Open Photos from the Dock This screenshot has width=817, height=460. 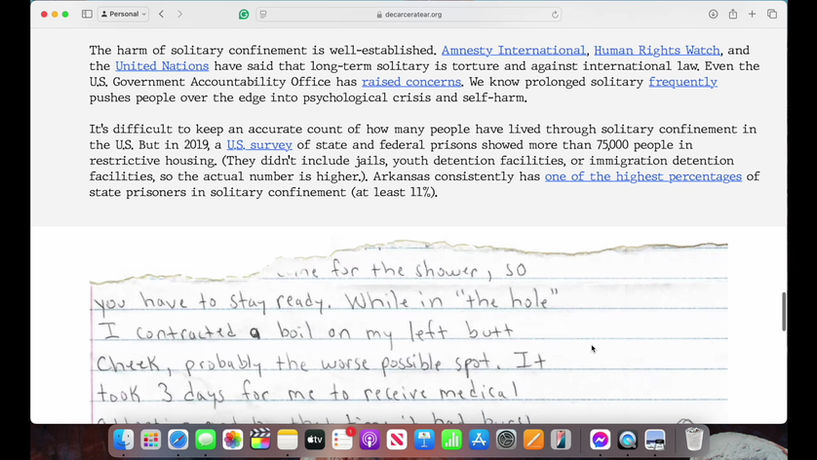233,440
